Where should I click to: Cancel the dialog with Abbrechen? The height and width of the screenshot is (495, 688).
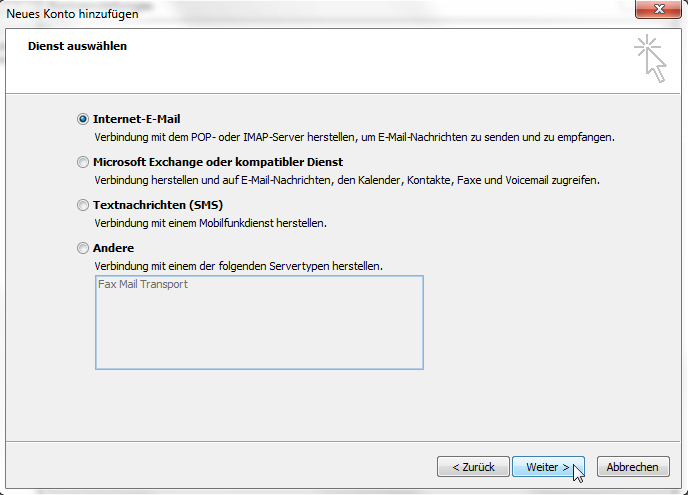click(633, 466)
